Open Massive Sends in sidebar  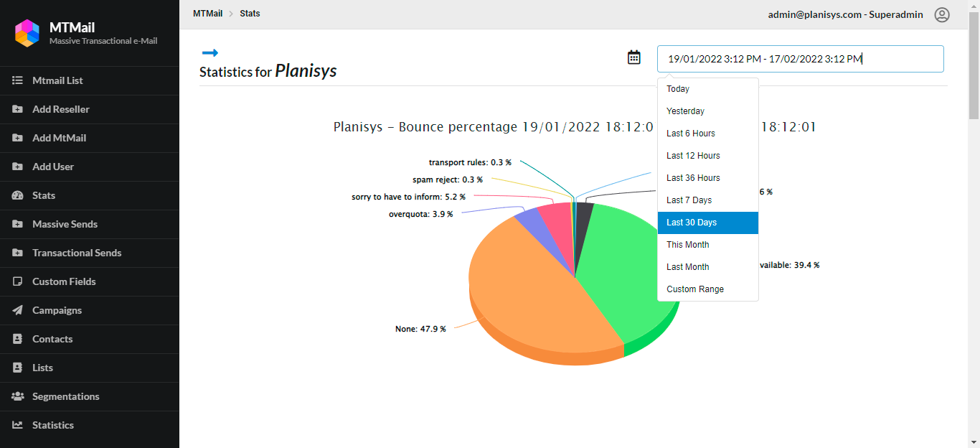tap(65, 224)
